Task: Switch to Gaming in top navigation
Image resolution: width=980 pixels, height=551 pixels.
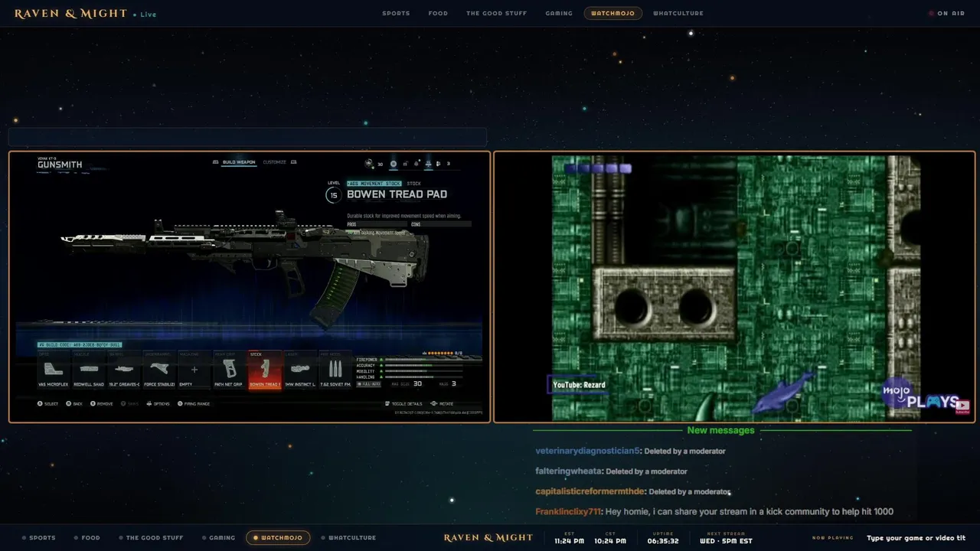Action: coord(559,13)
